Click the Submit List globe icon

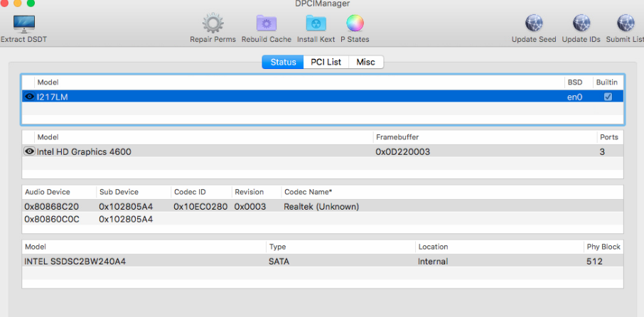click(x=626, y=24)
